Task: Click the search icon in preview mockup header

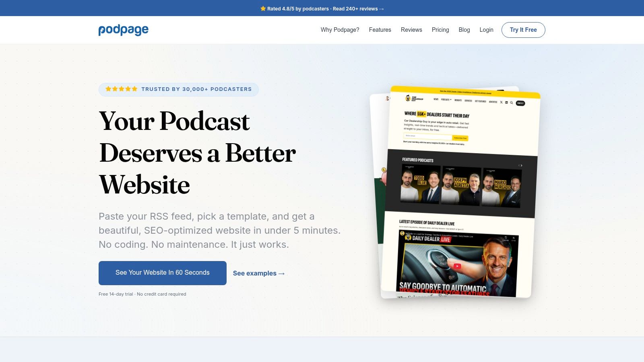Action: pos(512,103)
